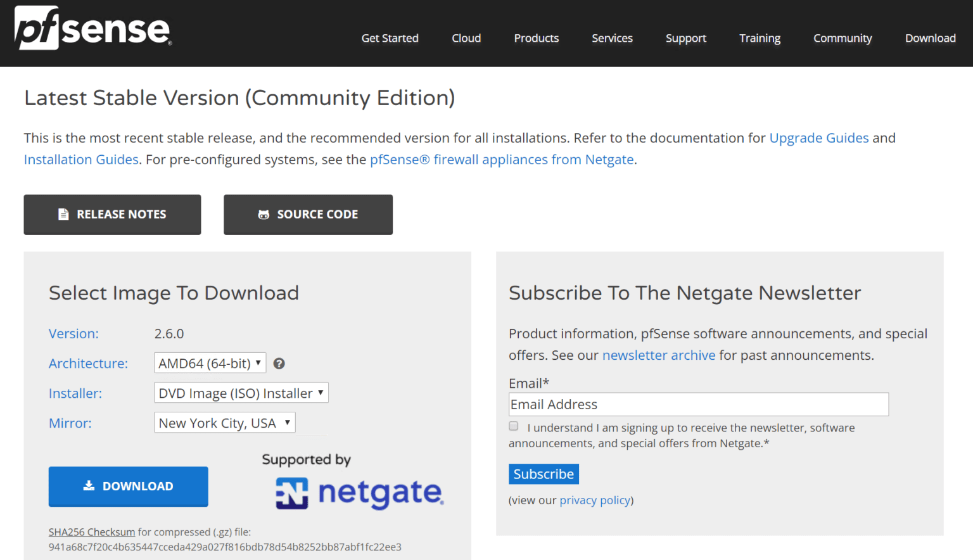Check the newsletter consent checkbox
This screenshot has height=560, width=973.
[513, 426]
